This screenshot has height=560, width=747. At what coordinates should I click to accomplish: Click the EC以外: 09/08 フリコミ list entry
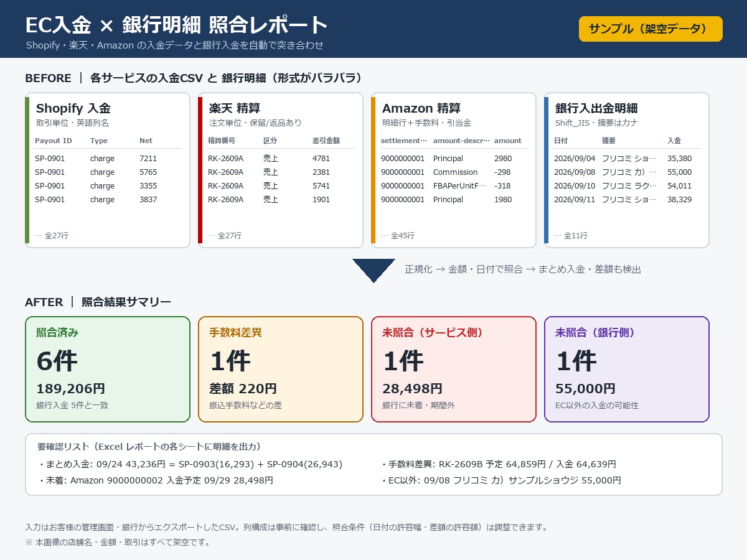(x=501, y=480)
